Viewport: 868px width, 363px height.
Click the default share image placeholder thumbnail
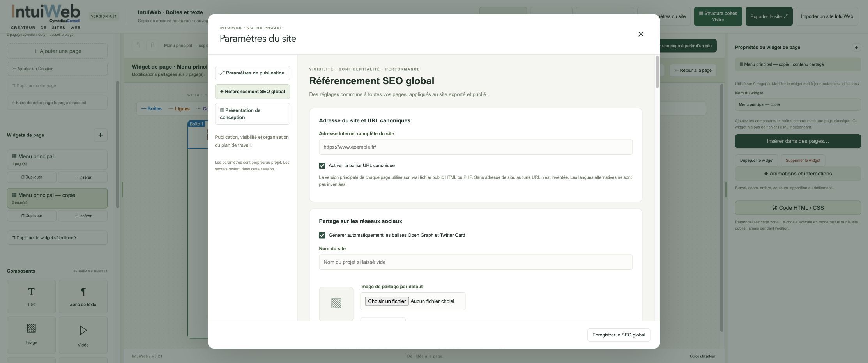pos(336,304)
